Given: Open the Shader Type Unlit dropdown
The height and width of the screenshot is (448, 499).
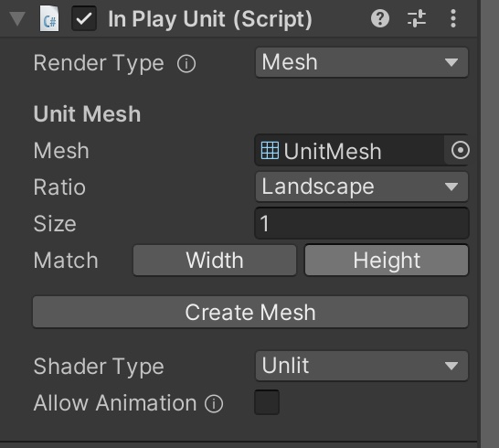Looking at the screenshot, I should coord(362,366).
